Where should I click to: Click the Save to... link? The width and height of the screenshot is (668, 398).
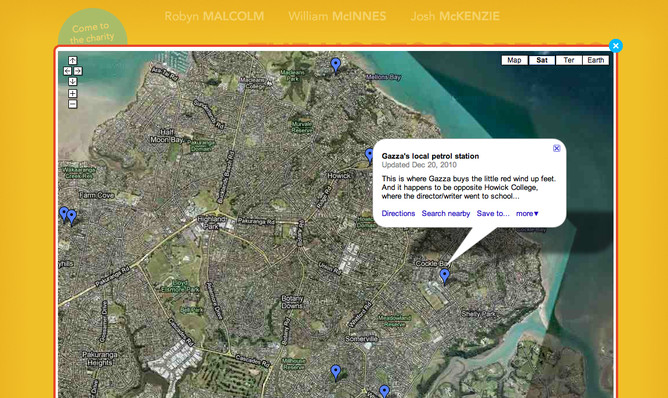493,213
